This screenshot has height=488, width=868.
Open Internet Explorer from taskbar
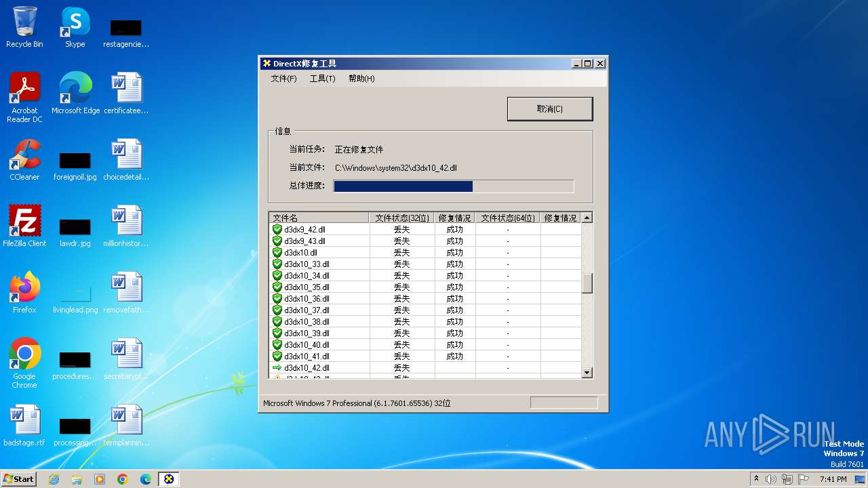54,479
